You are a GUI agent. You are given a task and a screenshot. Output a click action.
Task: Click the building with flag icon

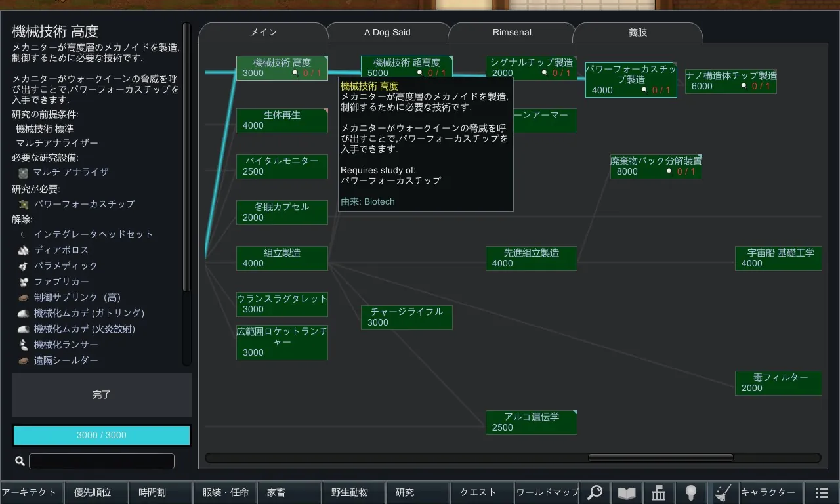pyautogui.click(x=659, y=492)
